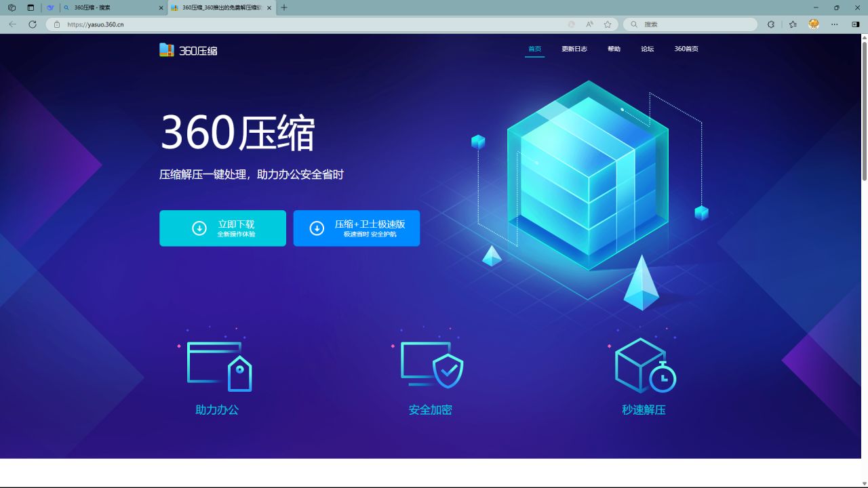Open the workspaces icon in the tab bar
Image resolution: width=868 pixels, height=488 pixels.
tap(12, 7)
